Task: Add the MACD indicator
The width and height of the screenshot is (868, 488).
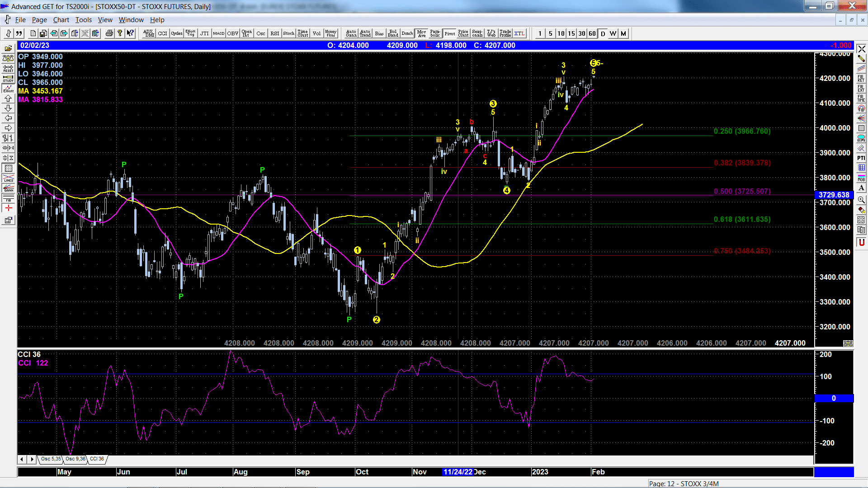Action: 218,33
